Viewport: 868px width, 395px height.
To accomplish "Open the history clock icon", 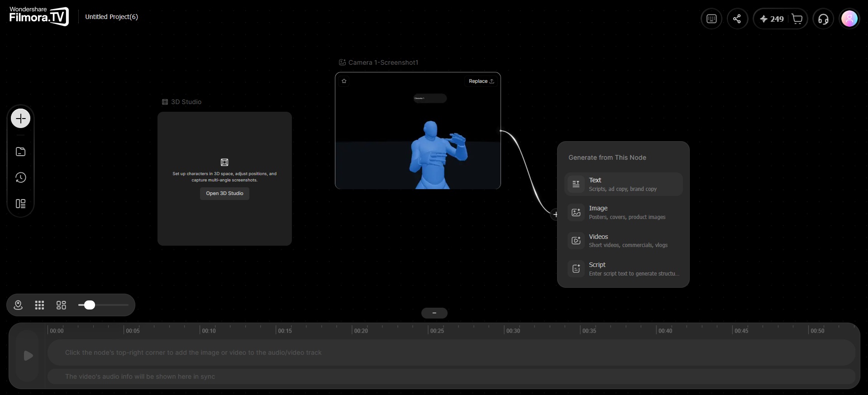I will 20,177.
